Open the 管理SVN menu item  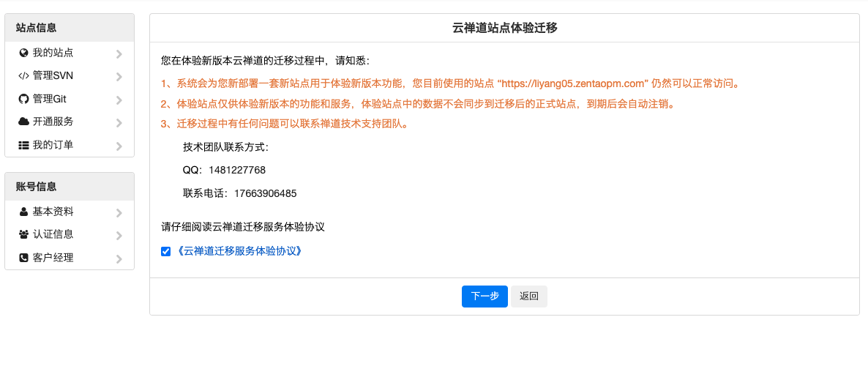(x=53, y=75)
